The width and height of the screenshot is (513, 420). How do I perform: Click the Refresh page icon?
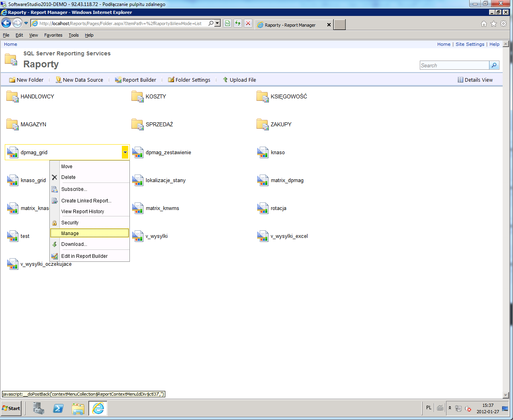[x=238, y=24]
